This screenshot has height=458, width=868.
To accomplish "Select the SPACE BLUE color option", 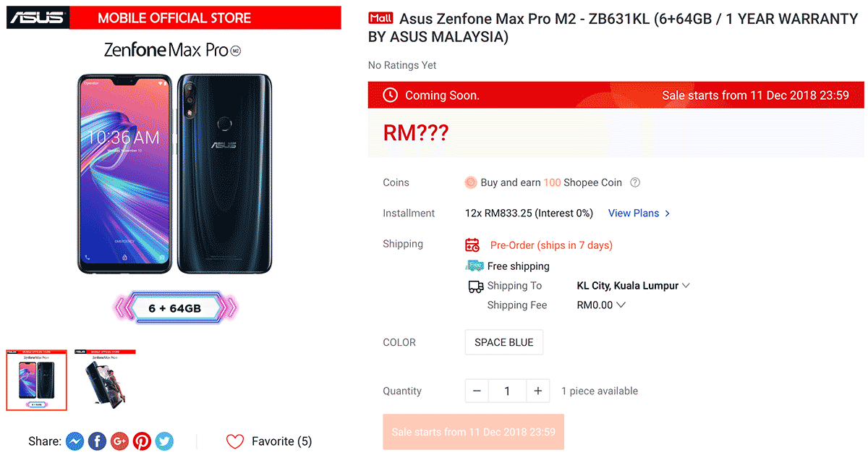I will pyautogui.click(x=503, y=342).
